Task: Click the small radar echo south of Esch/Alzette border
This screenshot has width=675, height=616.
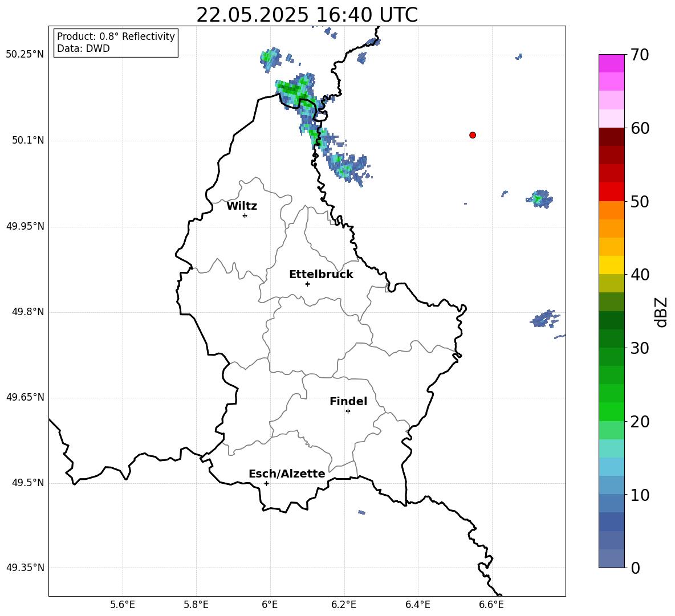Action: click(x=361, y=512)
